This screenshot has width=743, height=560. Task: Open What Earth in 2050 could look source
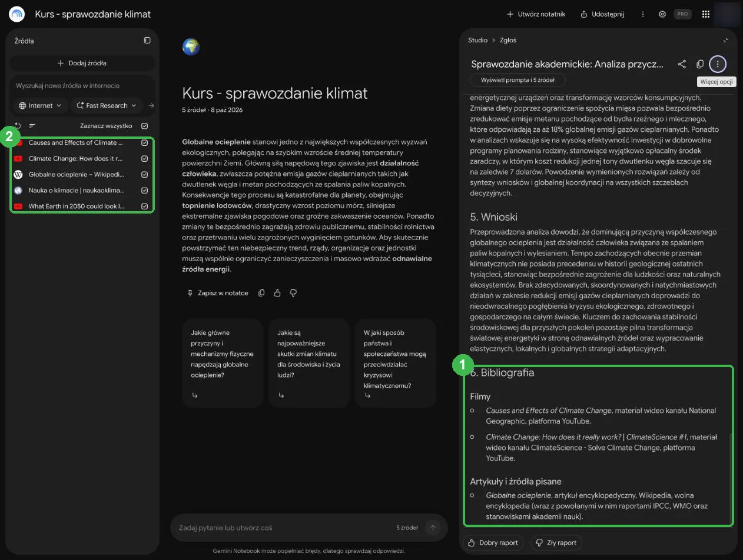coord(77,206)
